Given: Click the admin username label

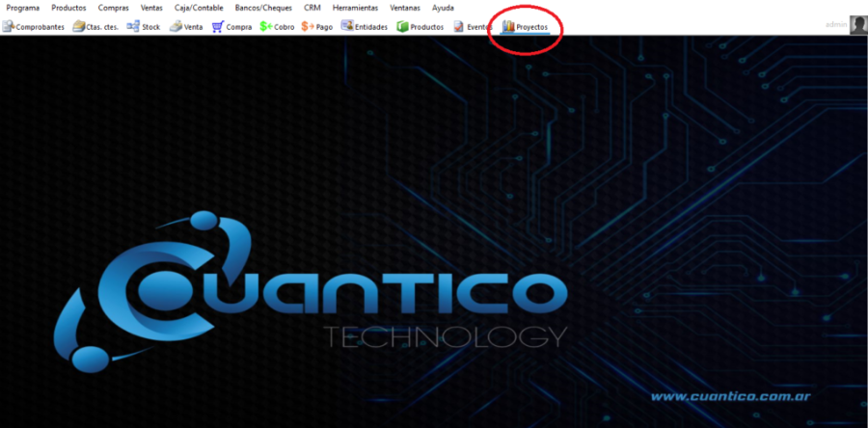Looking at the screenshot, I should pyautogui.click(x=836, y=25).
